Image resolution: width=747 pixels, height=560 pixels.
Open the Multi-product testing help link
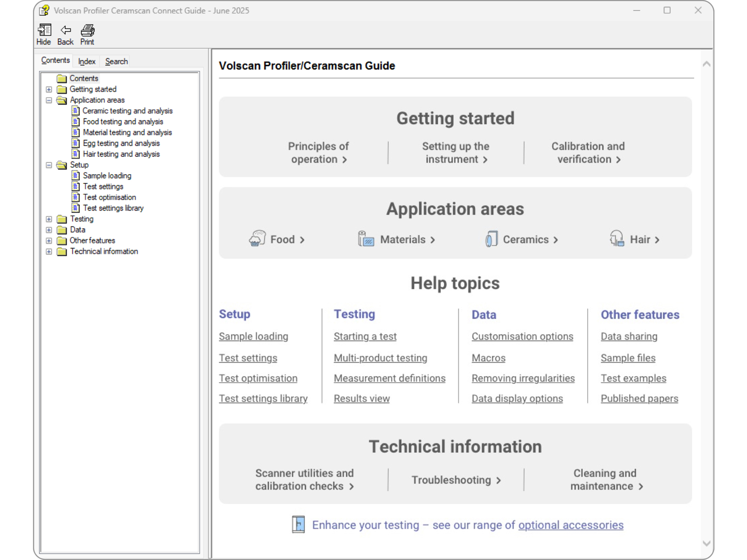(381, 358)
